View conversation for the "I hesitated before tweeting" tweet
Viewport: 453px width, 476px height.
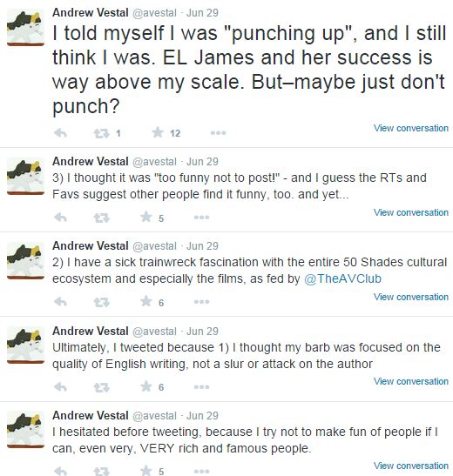(x=411, y=466)
